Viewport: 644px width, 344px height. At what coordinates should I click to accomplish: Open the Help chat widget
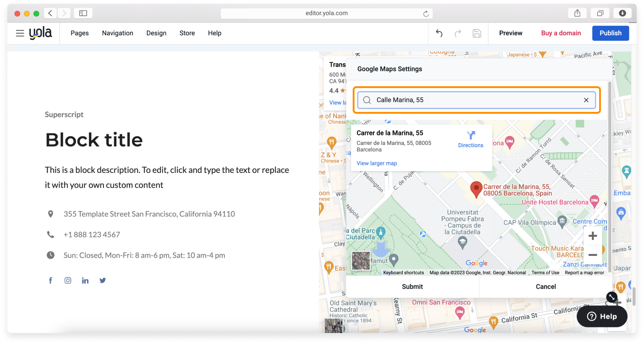[602, 316]
